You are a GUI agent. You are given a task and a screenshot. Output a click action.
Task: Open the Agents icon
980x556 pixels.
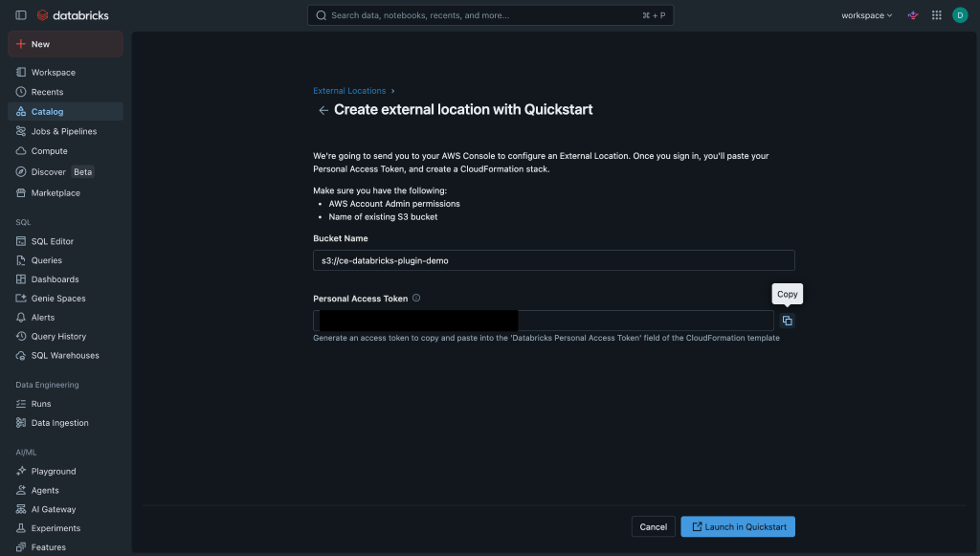[x=21, y=490]
